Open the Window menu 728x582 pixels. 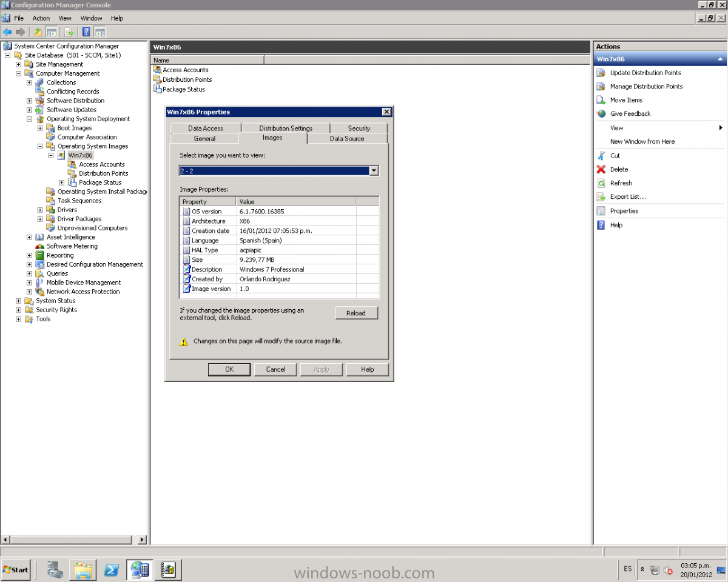(91, 18)
